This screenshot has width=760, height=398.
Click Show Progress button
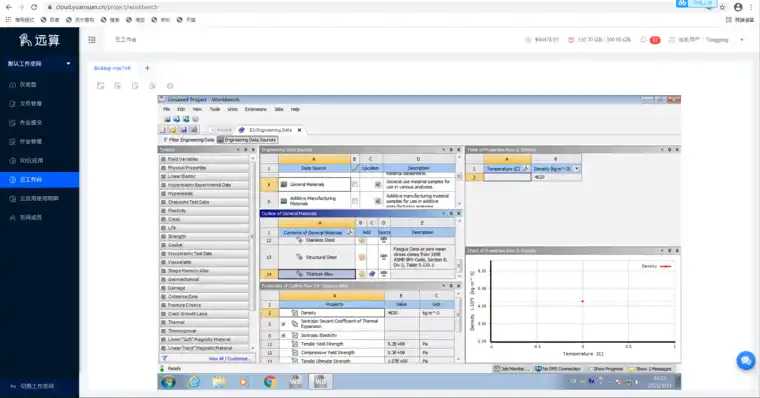[605, 369]
